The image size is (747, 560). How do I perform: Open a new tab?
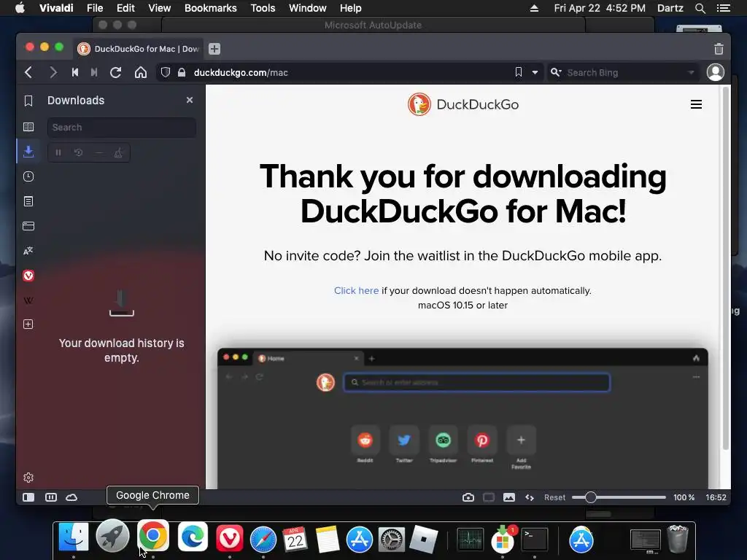[214, 49]
